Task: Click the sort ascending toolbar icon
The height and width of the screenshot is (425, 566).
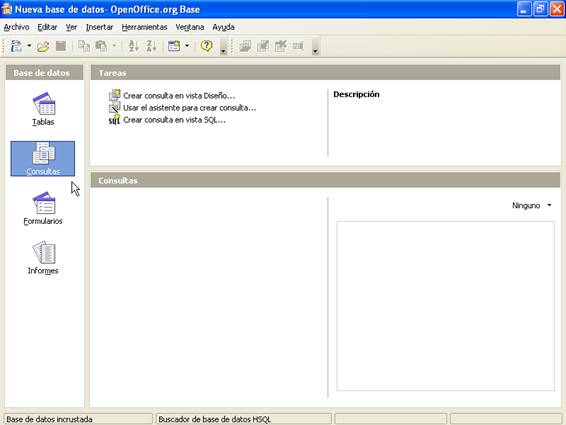Action: [134, 46]
